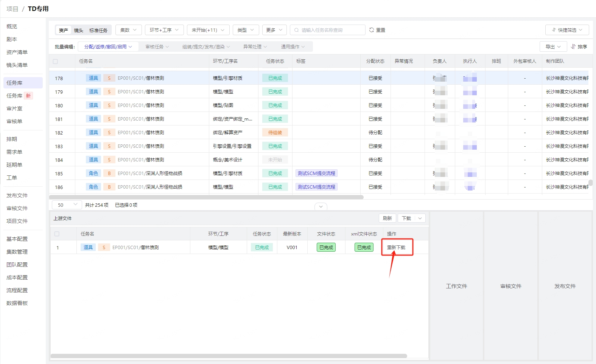Click the 测试SCM提交流程 tag in row 185
The height and width of the screenshot is (364, 596).
[316, 173]
